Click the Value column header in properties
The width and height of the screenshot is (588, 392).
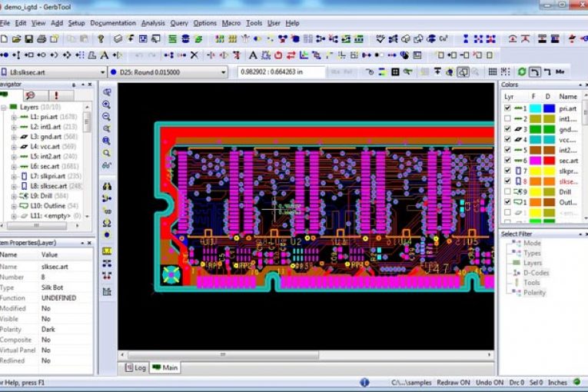tap(49, 254)
